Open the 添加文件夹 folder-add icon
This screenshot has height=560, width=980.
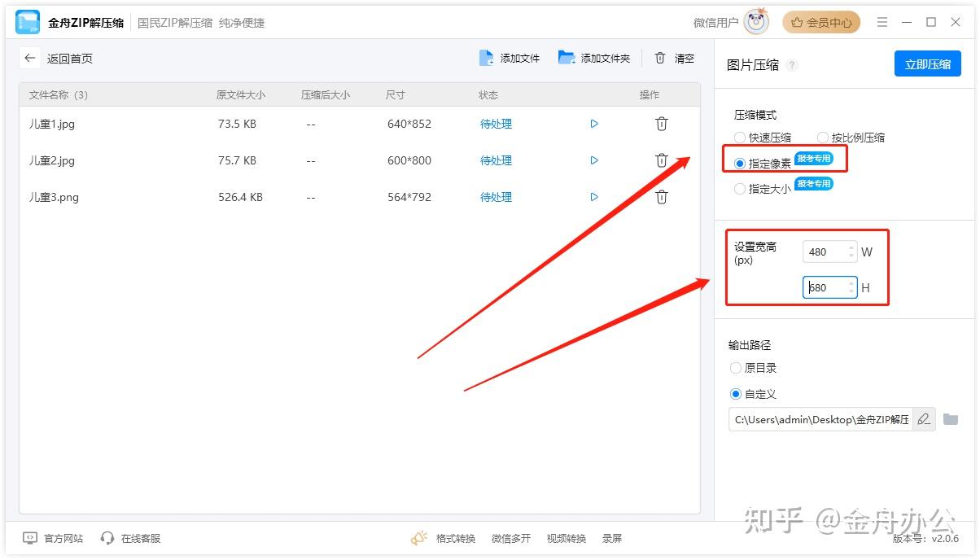click(566, 58)
